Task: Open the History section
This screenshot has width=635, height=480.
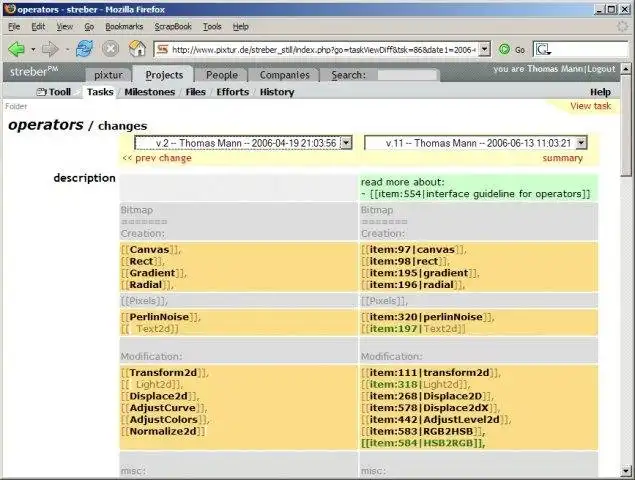Action: tap(277, 92)
